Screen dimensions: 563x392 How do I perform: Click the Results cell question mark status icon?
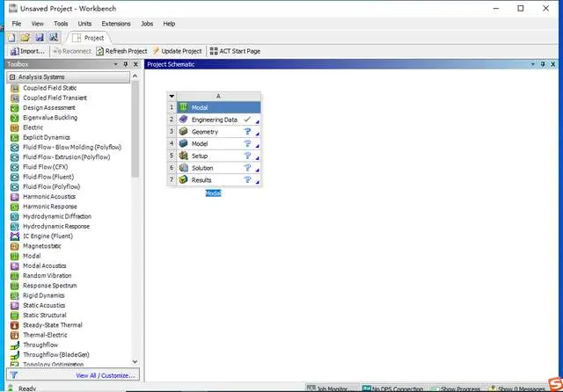click(247, 179)
